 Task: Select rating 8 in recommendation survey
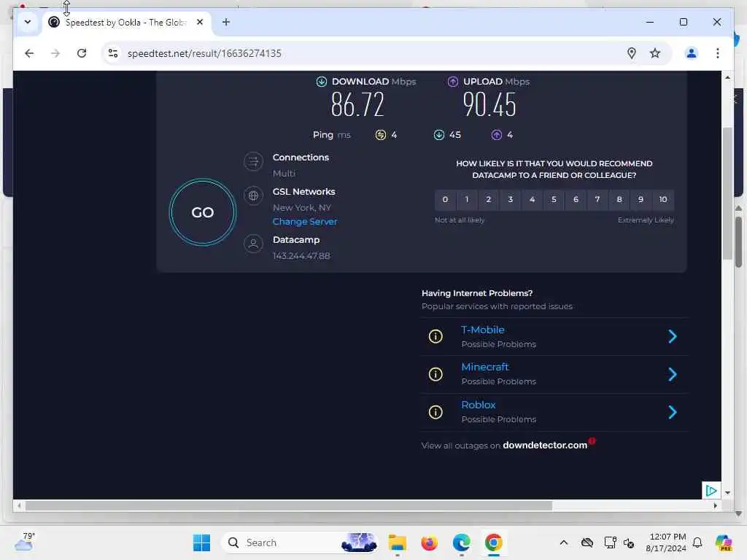pos(619,200)
